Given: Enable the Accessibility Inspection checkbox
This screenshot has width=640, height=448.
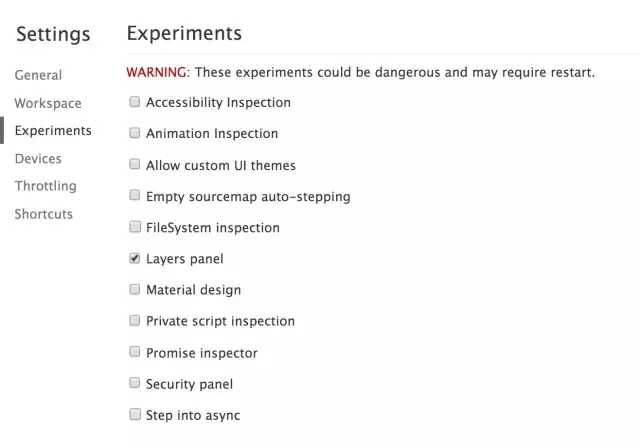Looking at the screenshot, I should pos(135,102).
